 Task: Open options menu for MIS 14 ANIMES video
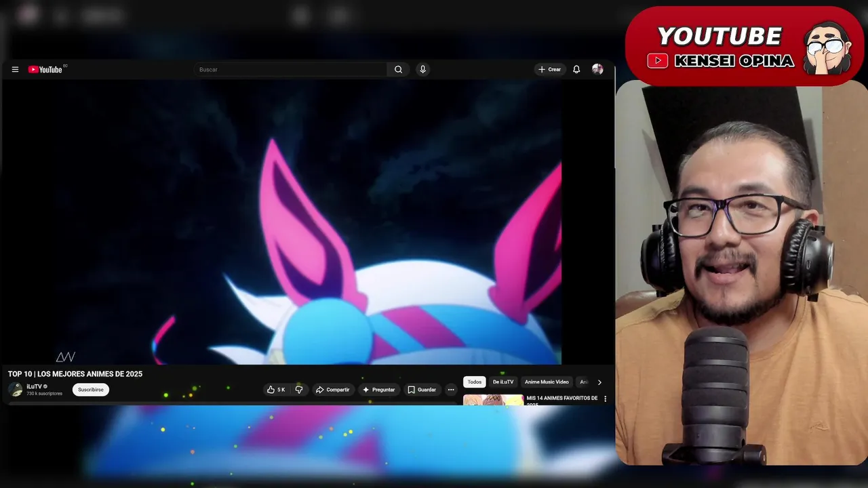click(606, 399)
